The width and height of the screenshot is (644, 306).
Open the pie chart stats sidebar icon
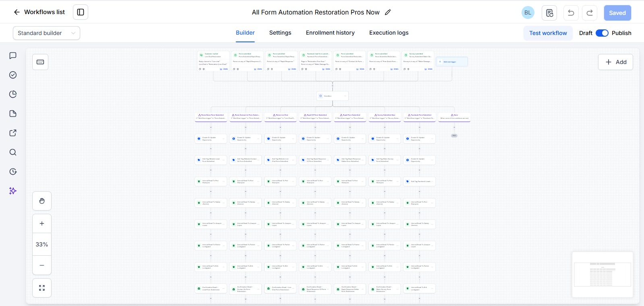coord(13,94)
